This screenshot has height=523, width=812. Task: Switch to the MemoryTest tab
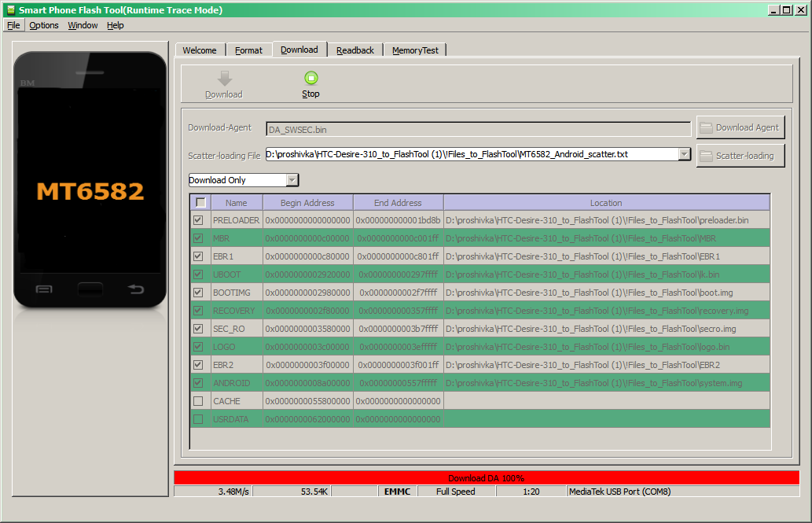pos(415,50)
